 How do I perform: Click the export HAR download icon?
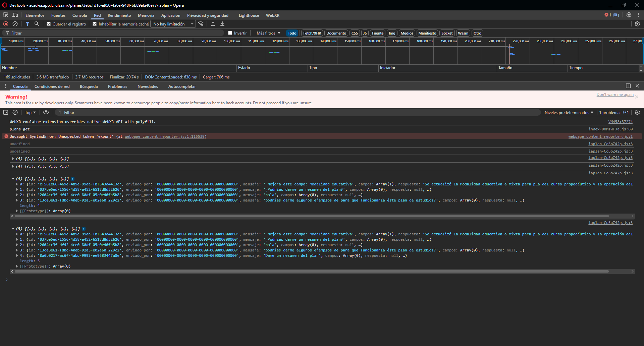click(222, 24)
